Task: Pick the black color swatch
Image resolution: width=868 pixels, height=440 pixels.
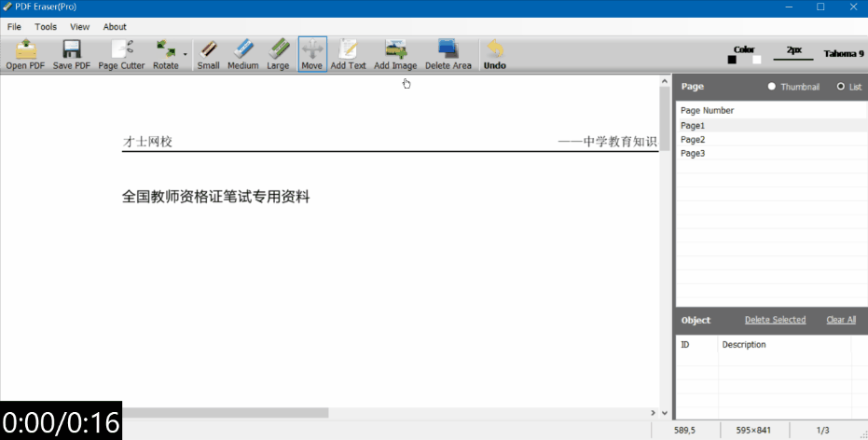Action: (x=732, y=60)
